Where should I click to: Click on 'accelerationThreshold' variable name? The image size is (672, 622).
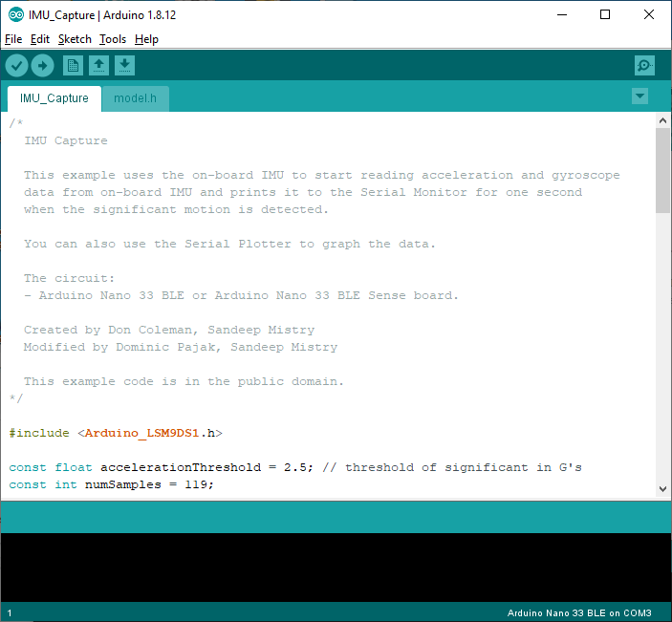pos(181,467)
